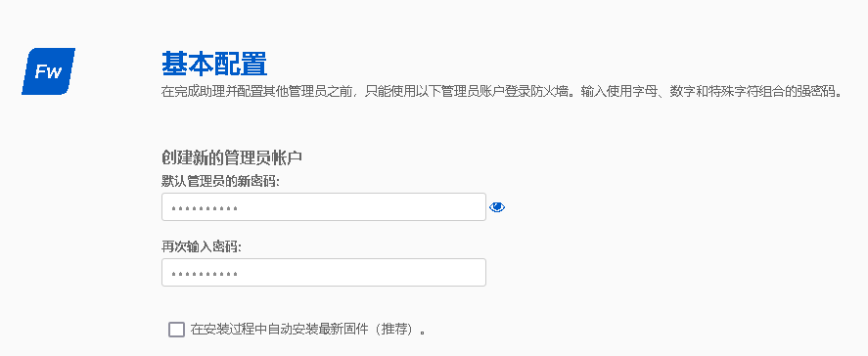Image resolution: width=868 pixels, height=356 pixels.
Task: Click the 再次输入密码 label
Action: [202, 246]
